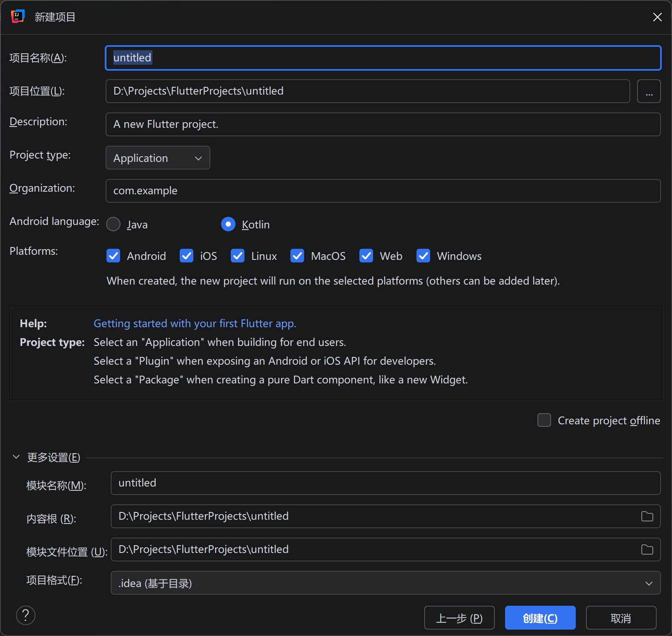Disable the Windows platform checkbox
Image resolution: width=672 pixels, height=636 pixels.
[423, 256]
